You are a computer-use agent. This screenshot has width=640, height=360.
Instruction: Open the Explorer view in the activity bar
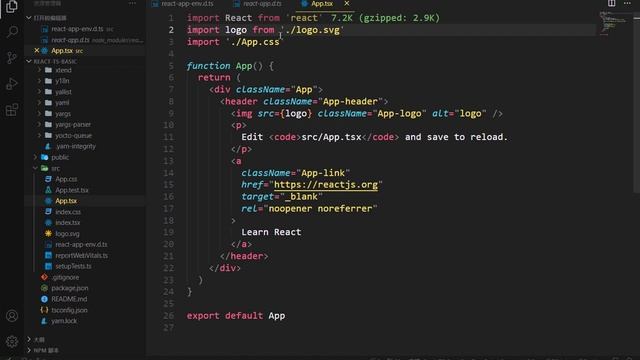11,7
